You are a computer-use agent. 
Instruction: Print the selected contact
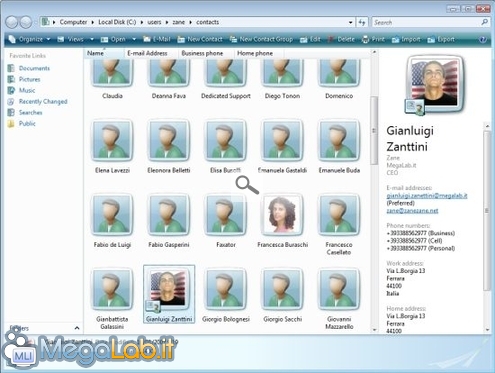[373, 39]
